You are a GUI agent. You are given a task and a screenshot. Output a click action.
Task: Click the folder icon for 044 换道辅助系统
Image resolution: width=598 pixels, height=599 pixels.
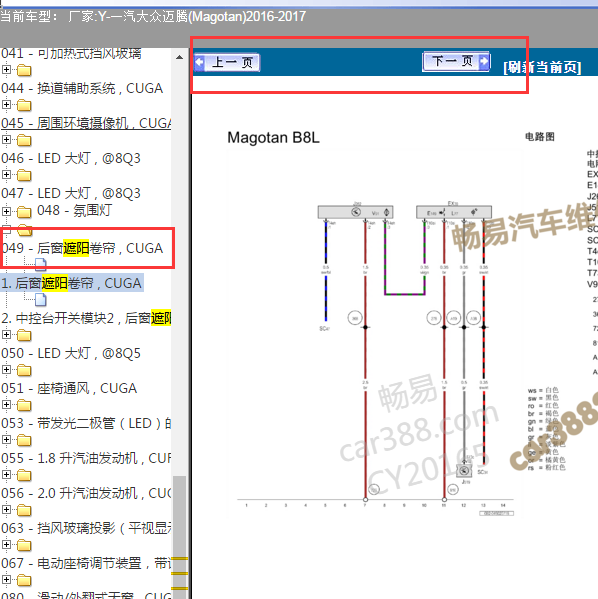[24, 70]
